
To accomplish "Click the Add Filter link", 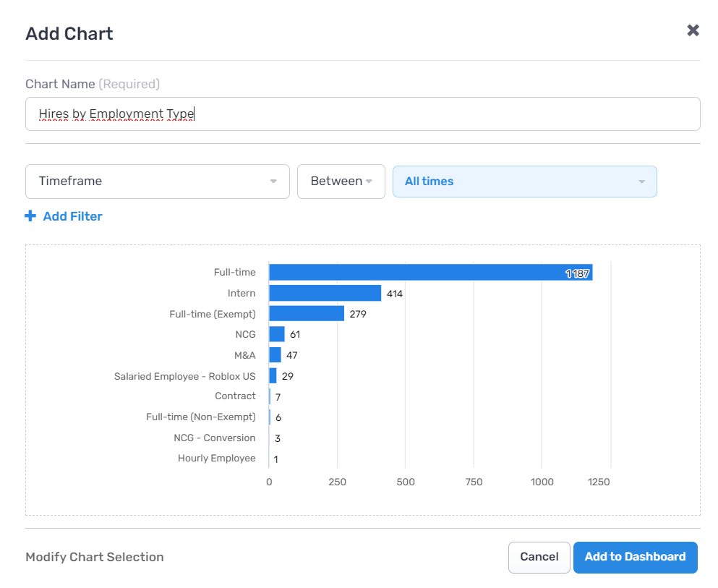I will pos(72,216).
